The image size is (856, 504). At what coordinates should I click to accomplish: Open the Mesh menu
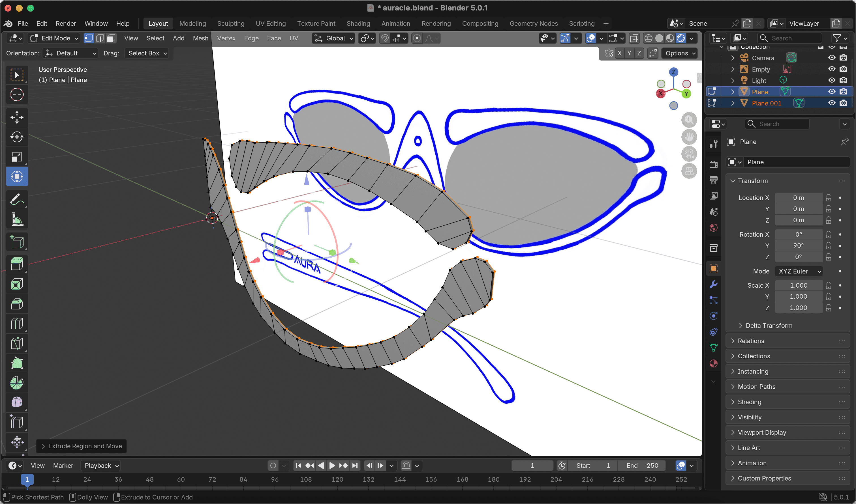200,38
